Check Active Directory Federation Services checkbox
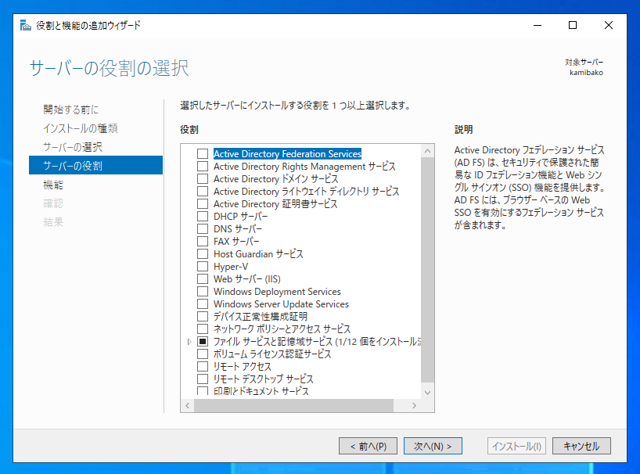Viewport: 640px width, 474px height. click(x=202, y=154)
